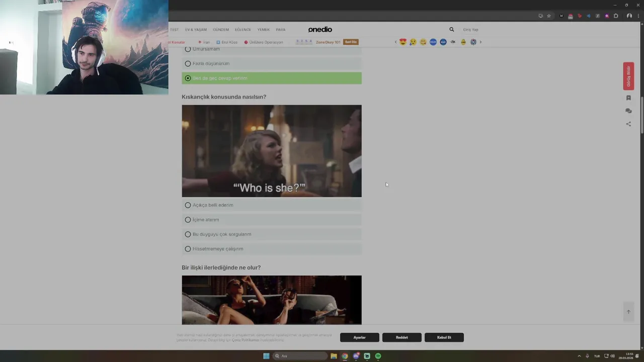This screenshot has width=644, height=362.
Task: Open the TEST menu
Action: [x=175, y=30]
